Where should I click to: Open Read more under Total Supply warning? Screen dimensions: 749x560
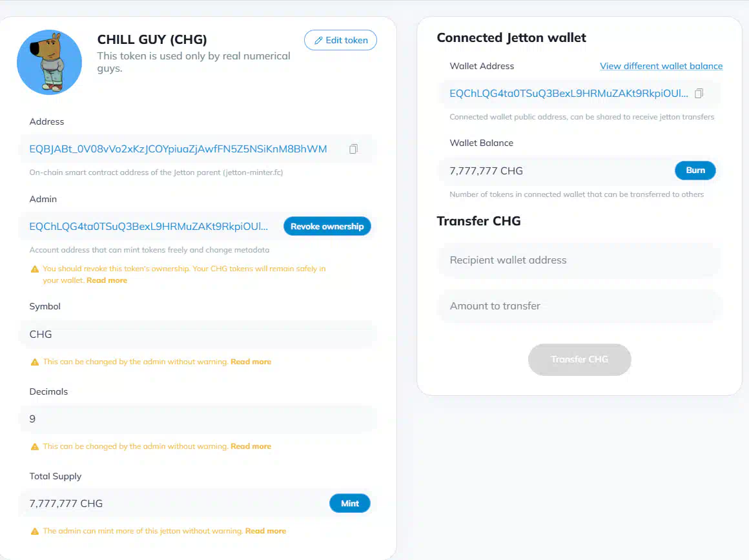tap(265, 531)
